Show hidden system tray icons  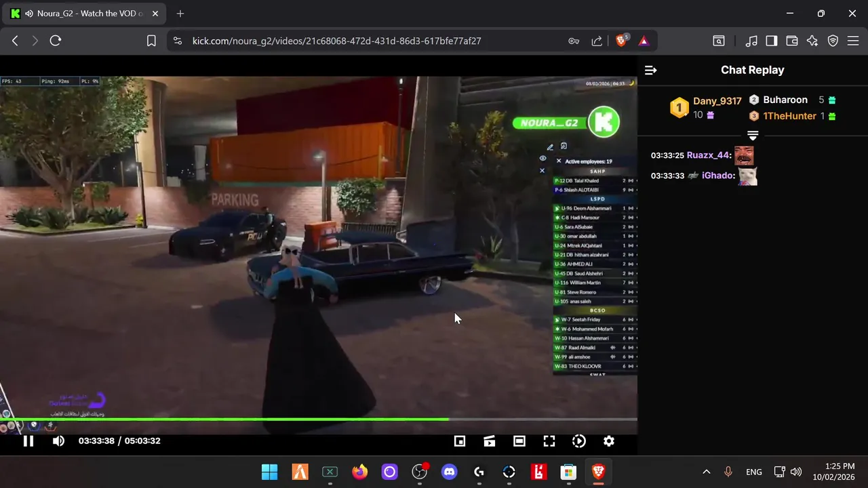pos(706,472)
